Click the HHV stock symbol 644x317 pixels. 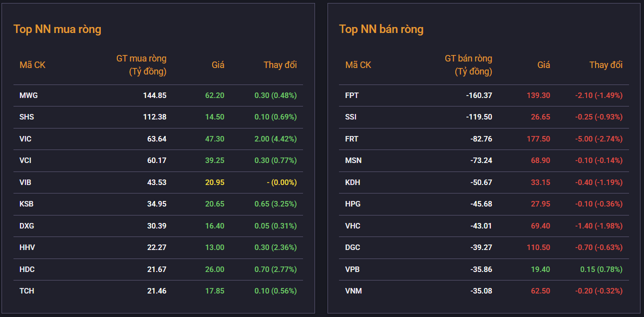point(27,247)
